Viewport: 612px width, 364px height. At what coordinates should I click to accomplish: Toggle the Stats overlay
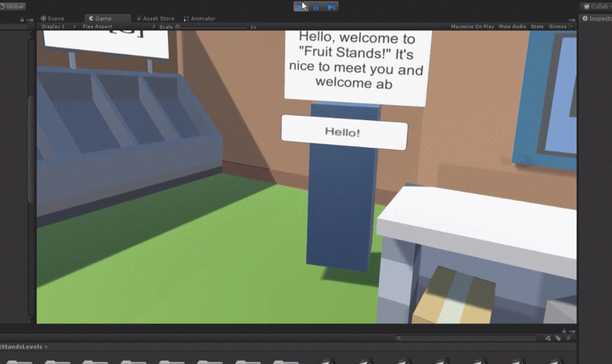tap(537, 27)
